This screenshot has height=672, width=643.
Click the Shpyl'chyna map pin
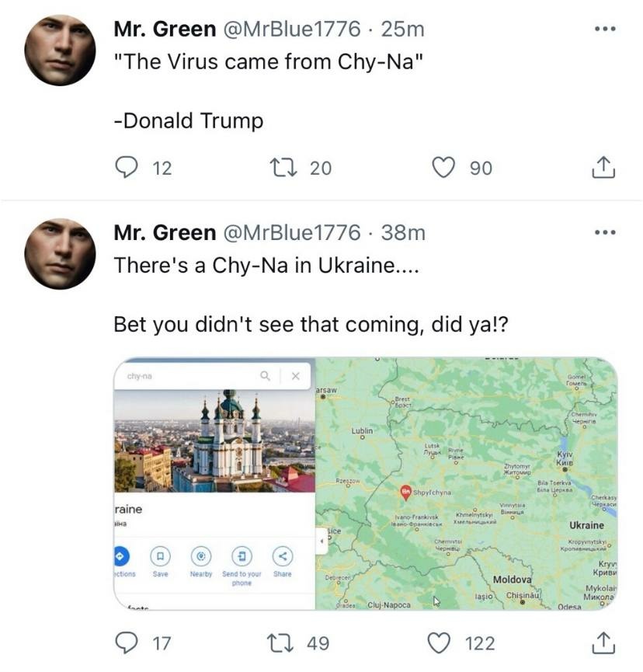pos(405,491)
